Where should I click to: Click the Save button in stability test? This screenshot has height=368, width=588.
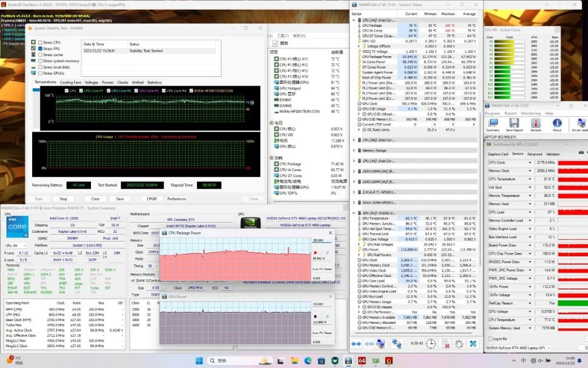click(x=120, y=198)
